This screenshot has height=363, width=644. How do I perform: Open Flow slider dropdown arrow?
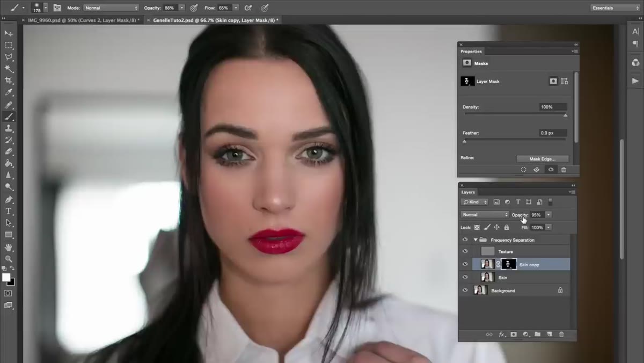coord(236,8)
